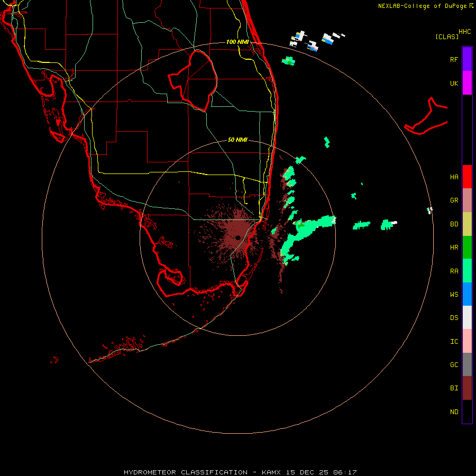
Task: Pick the dark green HR legend swatch
Action: pos(467,248)
